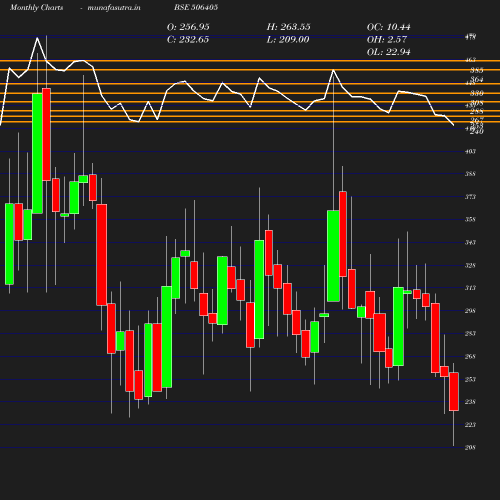Click the 388 price axis label
This screenshot has height=500, width=500.
(470, 174)
